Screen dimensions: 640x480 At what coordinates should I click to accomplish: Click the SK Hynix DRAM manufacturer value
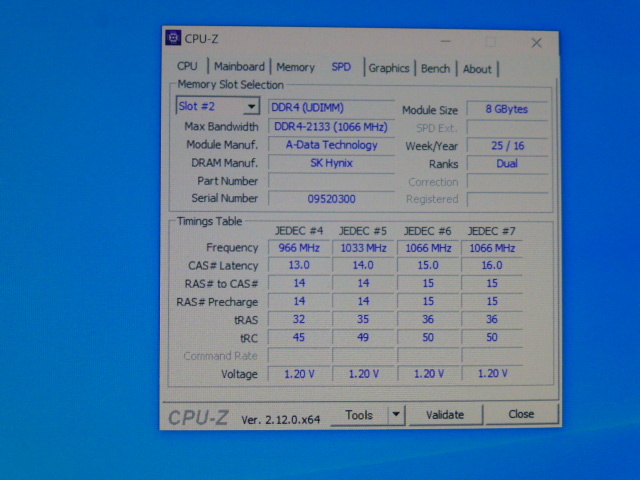click(331, 163)
